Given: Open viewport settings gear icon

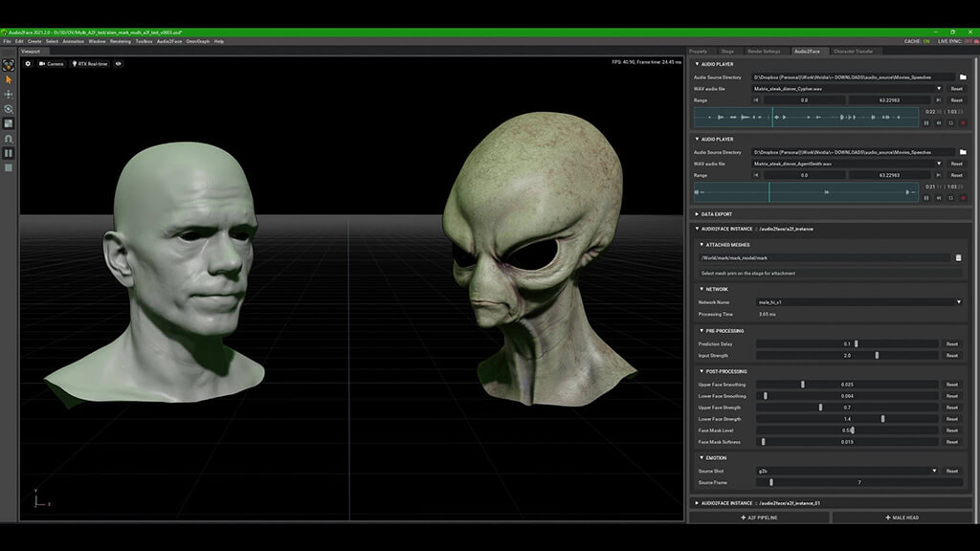Looking at the screenshot, I should 28,63.
